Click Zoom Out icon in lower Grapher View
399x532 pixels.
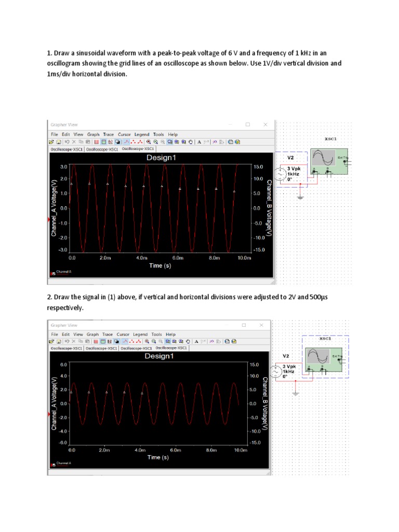click(154, 341)
